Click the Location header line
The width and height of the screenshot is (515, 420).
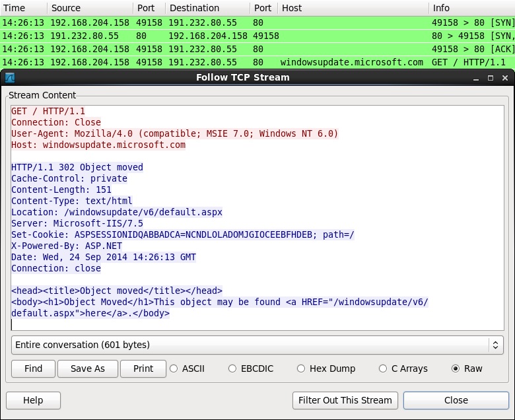(x=117, y=212)
